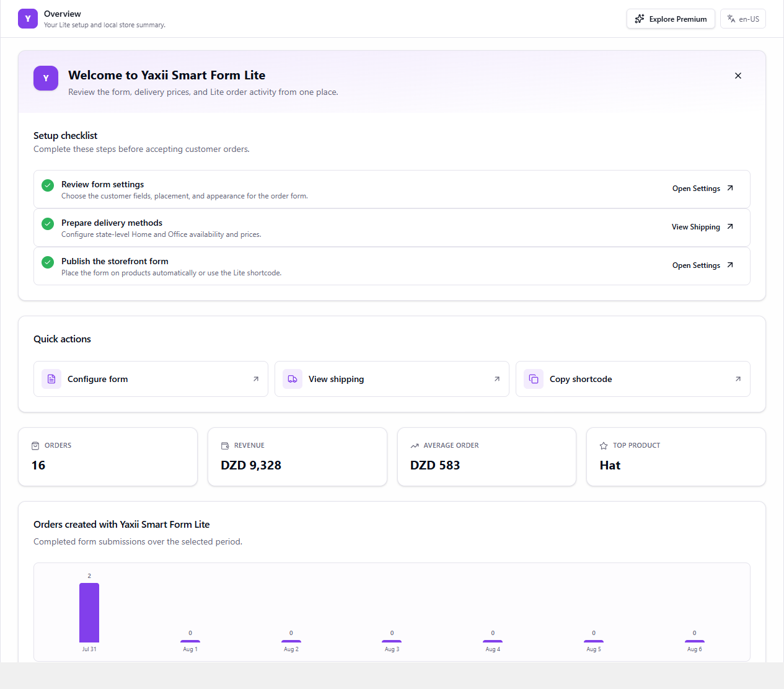The height and width of the screenshot is (689, 784).
Task: Click the green check next to Prepare delivery methods
Action: (48, 224)
